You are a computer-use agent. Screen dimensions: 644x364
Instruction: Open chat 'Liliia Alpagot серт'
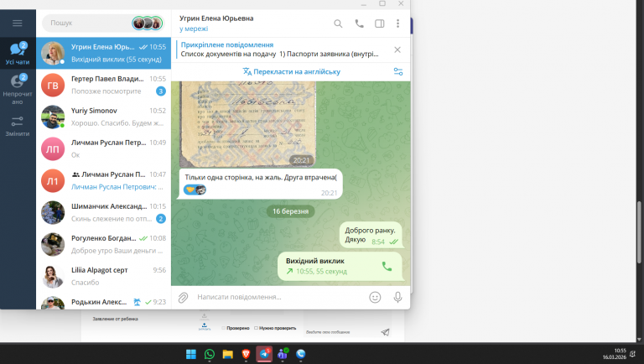pyautogui.click(x=103, y=276)
